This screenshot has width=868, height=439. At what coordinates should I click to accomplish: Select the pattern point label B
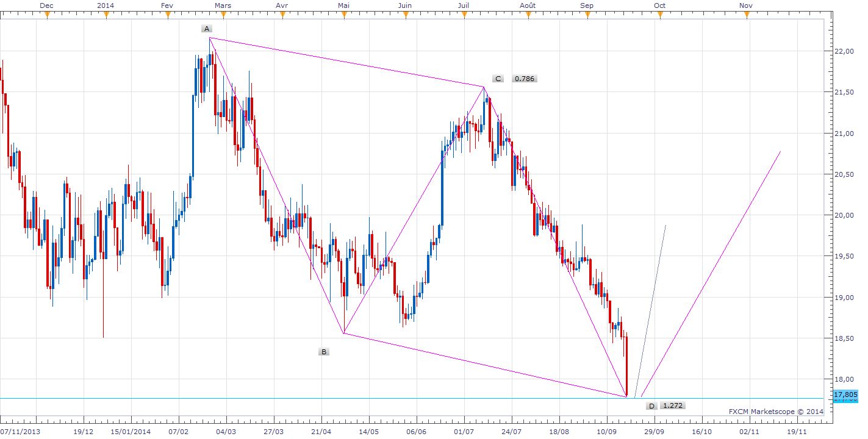[324, 352]
